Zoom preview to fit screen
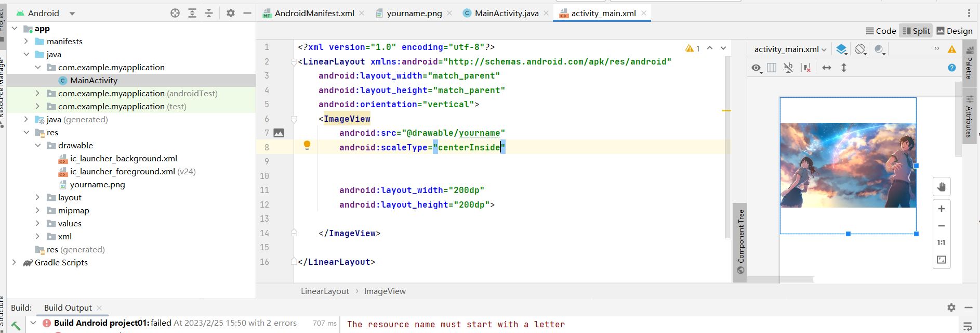This screenshot has width=980, height=333. (942, 260)
